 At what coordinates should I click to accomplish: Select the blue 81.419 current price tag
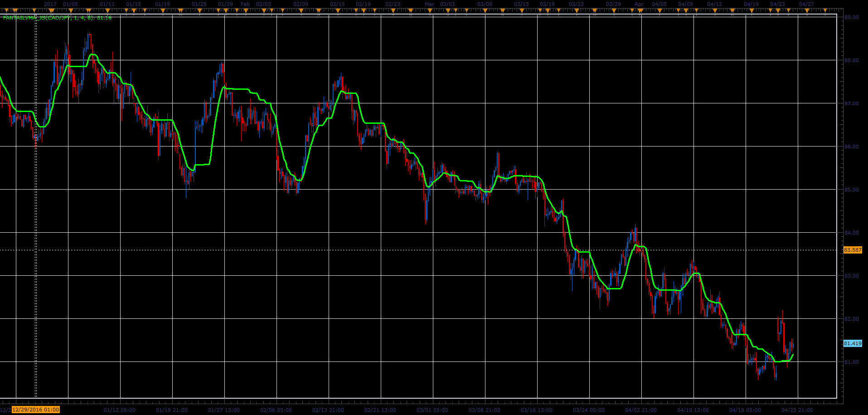pos(853,343)
